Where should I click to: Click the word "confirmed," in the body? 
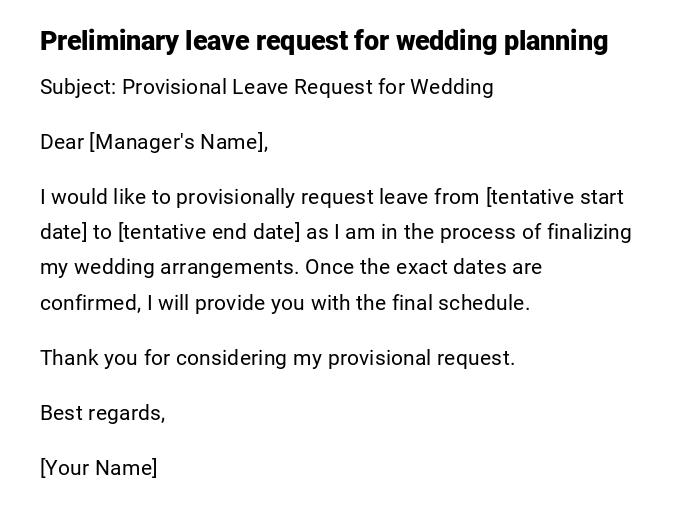pyautogui.click(x=91, y=303)
